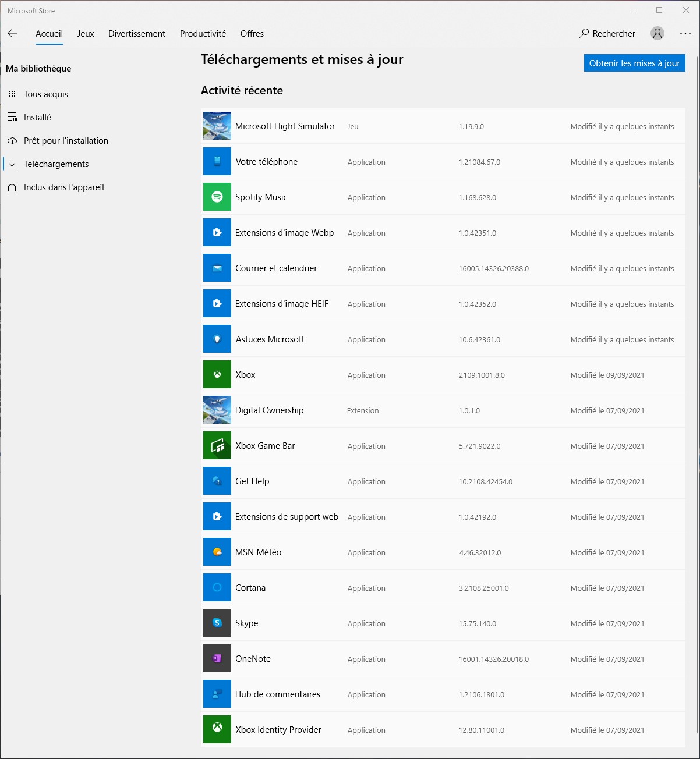
Task: Click version 1.19.9.0 text
Action: tap(471, 126)
